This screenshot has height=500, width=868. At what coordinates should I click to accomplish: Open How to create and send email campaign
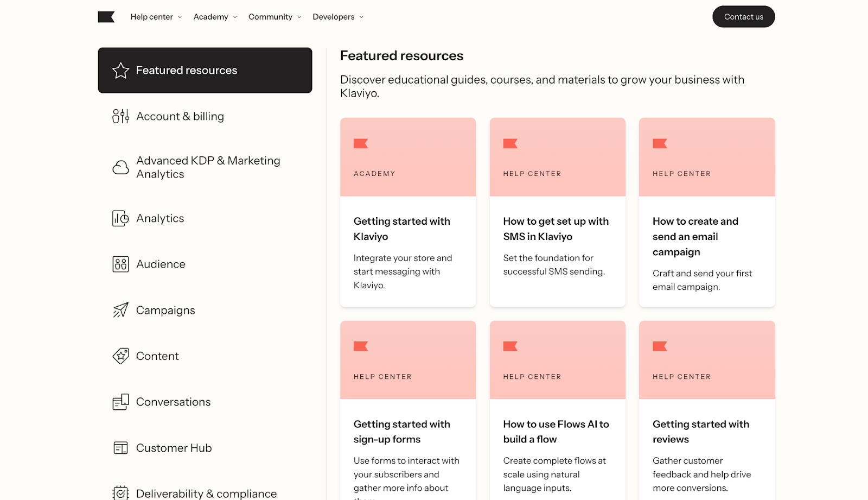tap(695, 236)
